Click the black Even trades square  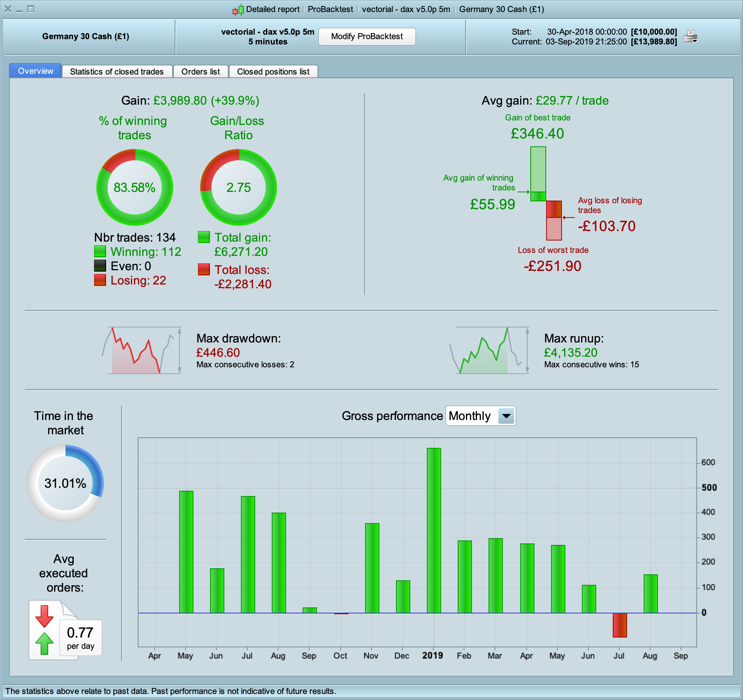coord(100,266)
